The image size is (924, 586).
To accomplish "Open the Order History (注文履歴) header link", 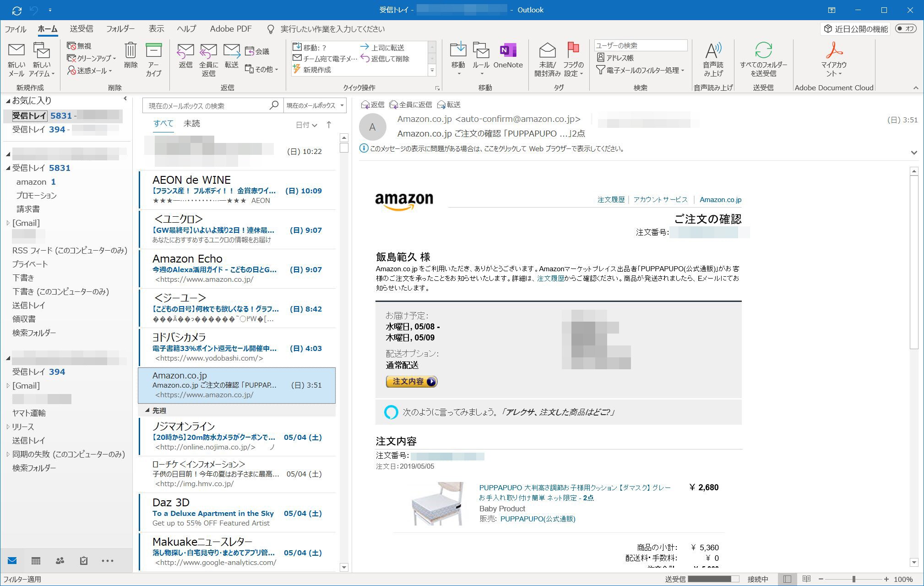I will [x=611, y=199].
